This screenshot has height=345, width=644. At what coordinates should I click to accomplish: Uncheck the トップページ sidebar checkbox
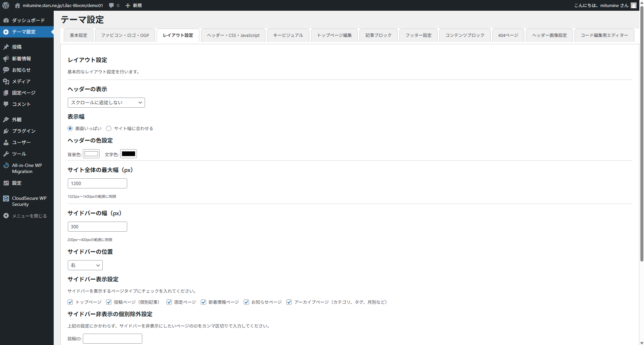70,302
